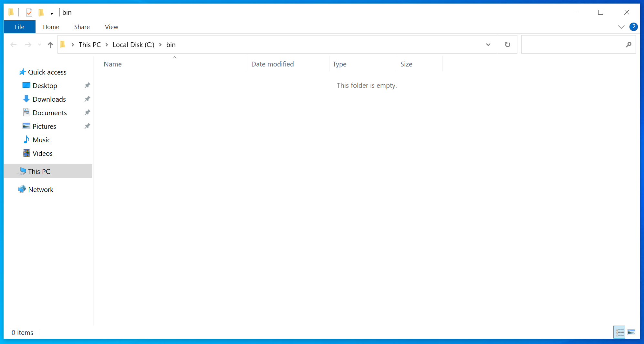This screenshot has width=644, height=344.
Task: Refresh the bin folder contents
Action: click(x=507, y=45)
